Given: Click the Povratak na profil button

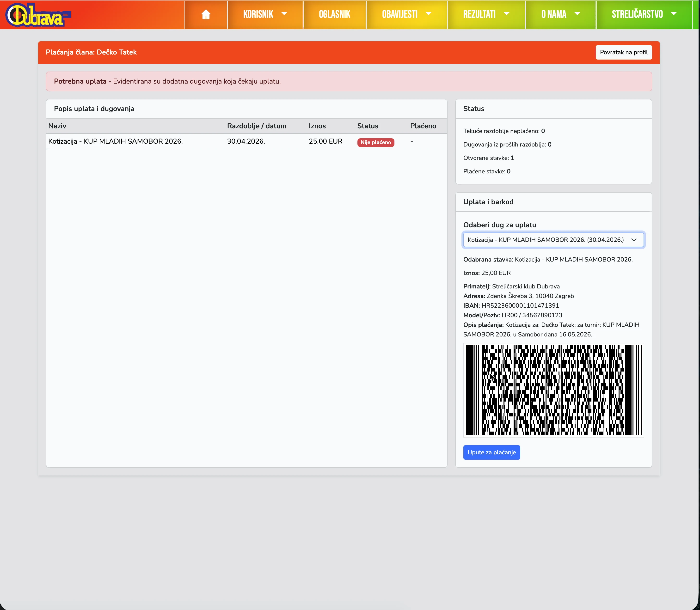Looking at the screenshot, I should point(623,52).
